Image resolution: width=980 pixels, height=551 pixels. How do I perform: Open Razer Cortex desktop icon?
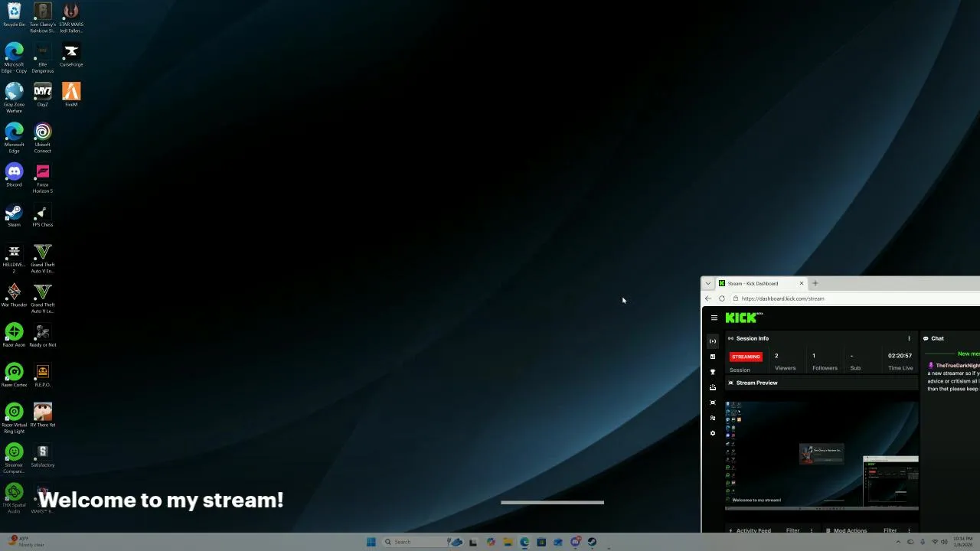pyautogui.click(x=14, y=375)
